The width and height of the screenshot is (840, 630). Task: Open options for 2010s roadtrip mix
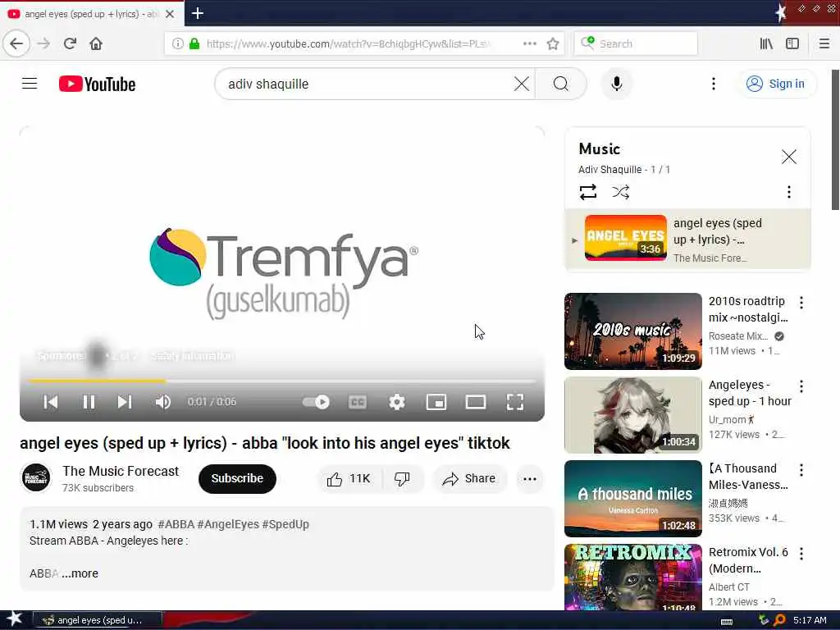(x=801, y=303)
